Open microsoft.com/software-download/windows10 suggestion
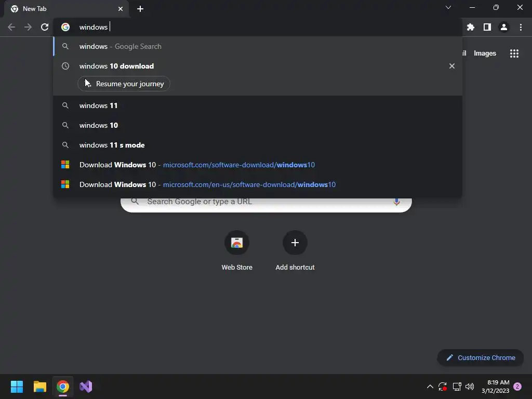The height and width of the screenshot is (399, 532). [258, 165]
